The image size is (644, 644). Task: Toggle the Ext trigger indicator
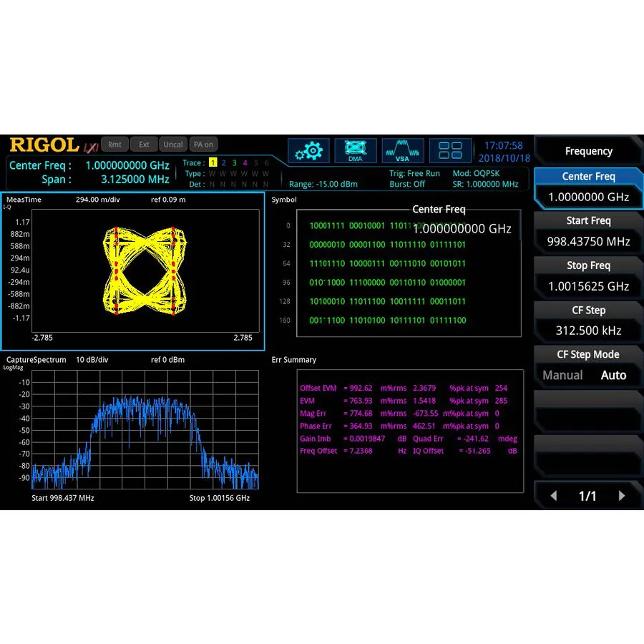click(x=144, y=144)
